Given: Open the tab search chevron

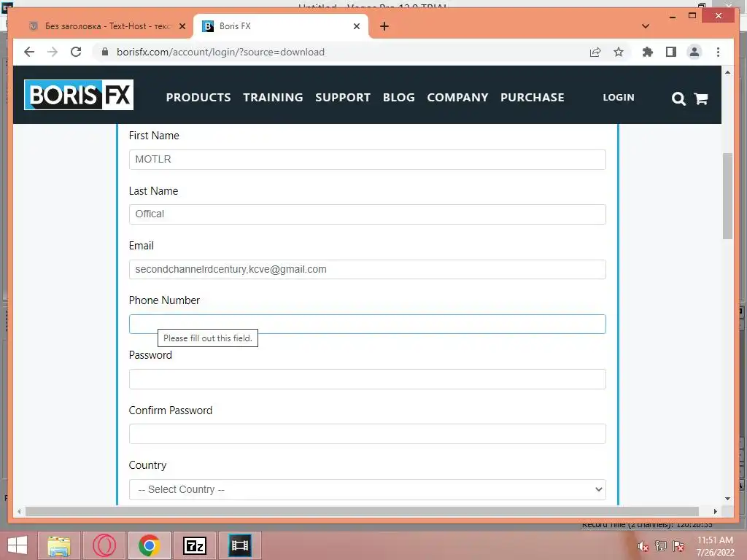Looking at the screenshot, I should pos(646,26).
